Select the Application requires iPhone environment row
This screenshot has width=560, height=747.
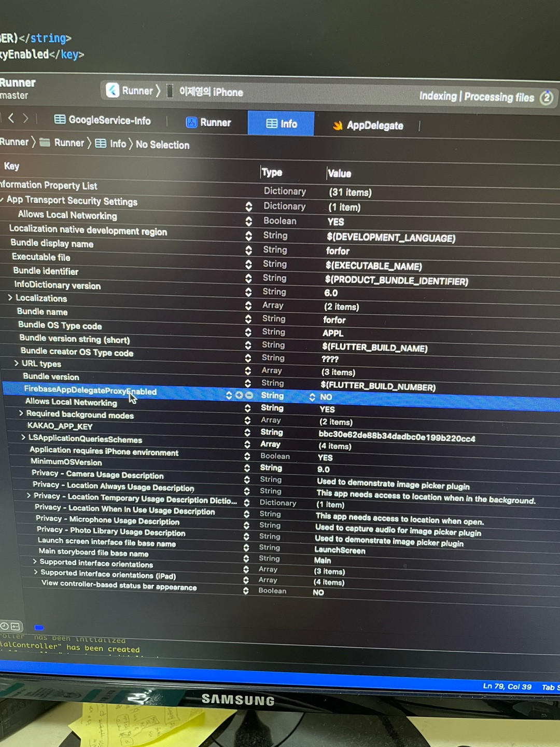coord(104,451)
